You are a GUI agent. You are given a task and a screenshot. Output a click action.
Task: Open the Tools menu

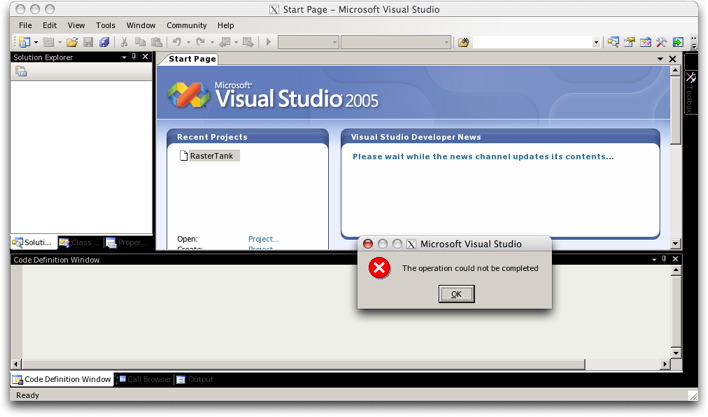(105, 25)
